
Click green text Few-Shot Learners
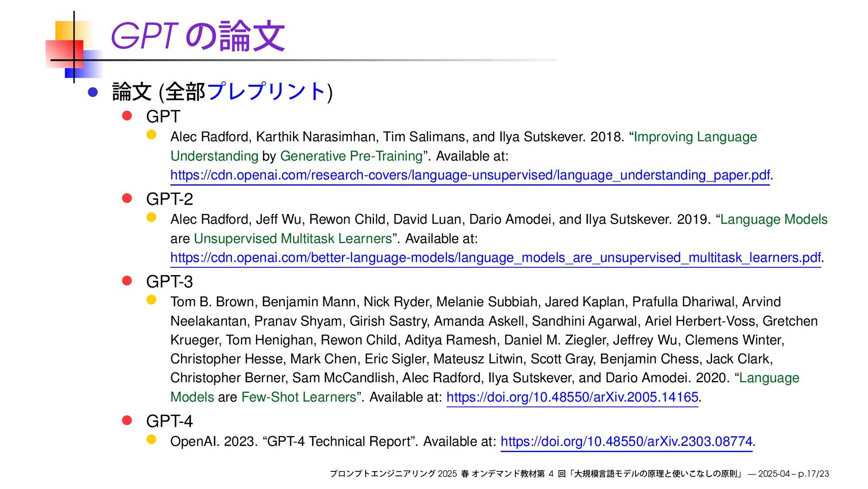pyautogui.click(x=298, y=397)
